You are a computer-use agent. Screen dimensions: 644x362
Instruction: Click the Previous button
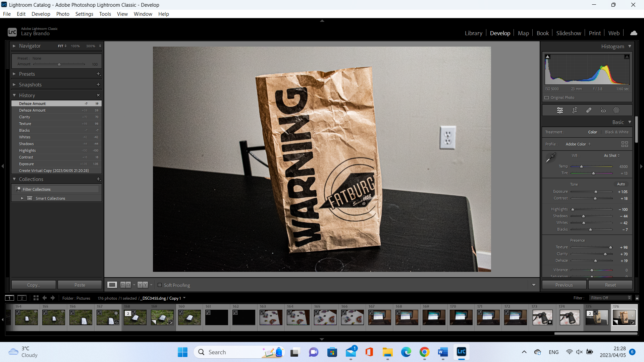564,285
